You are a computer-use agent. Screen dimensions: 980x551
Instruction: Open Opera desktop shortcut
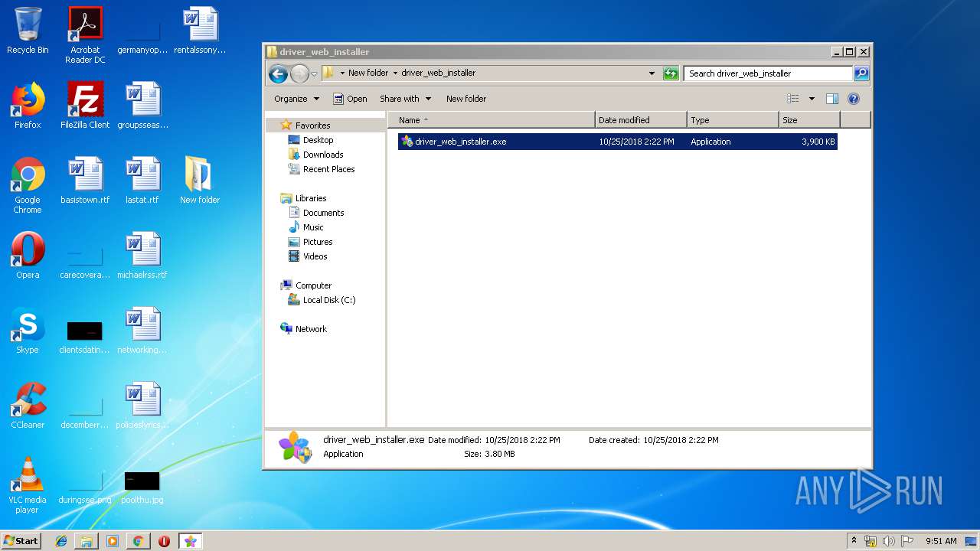(28, 256)
